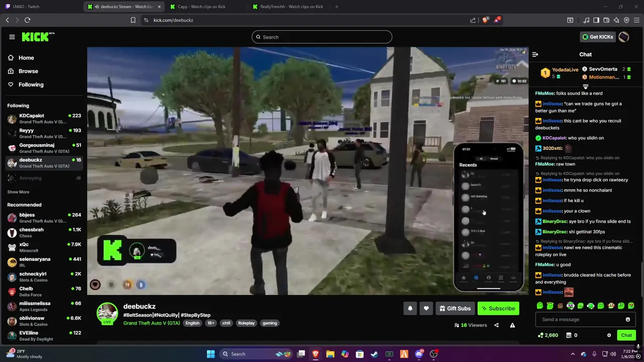Reload the page
Image resolution: width=644 pixels, height=362 pixels.
27,20
